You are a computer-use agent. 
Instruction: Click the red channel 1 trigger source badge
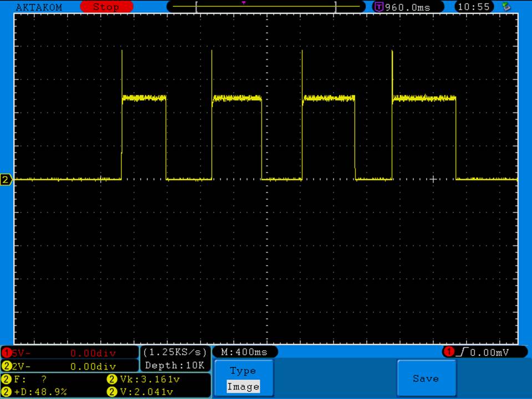(448, 352)
